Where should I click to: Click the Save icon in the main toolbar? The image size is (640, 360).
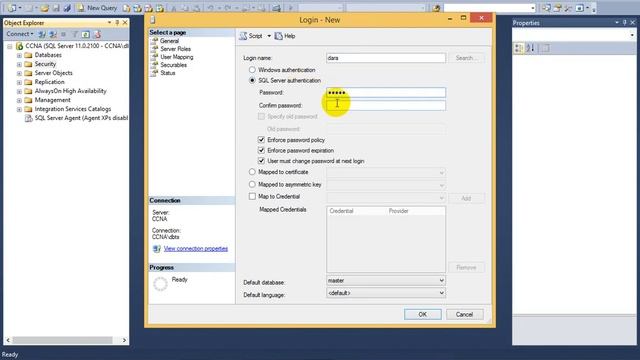tap(56, 8)
